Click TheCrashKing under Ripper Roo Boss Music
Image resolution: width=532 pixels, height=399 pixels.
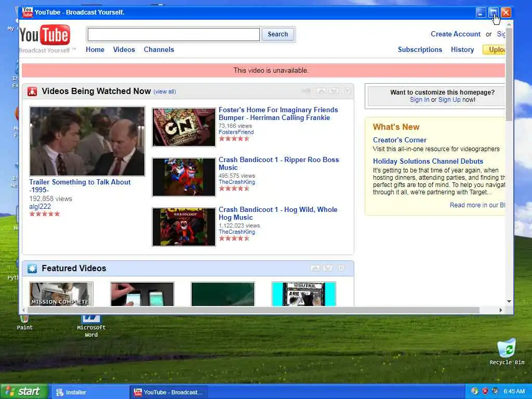(x=237, y=182)
